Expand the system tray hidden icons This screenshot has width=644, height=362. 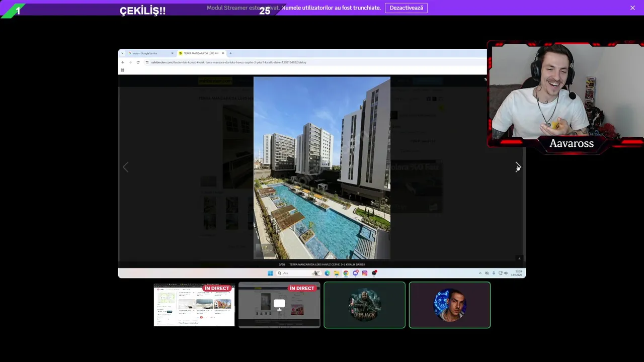pyautogui.click(x=480, y=273)
